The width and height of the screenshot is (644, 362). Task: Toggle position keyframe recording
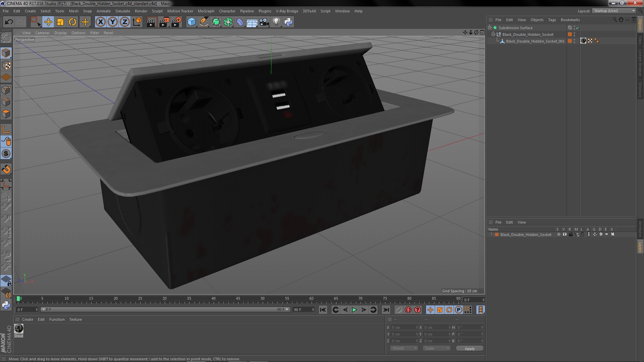point(430,310)
